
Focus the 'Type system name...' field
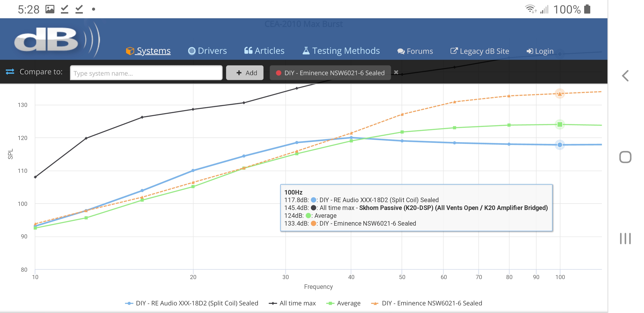click(x=146, y=73)
